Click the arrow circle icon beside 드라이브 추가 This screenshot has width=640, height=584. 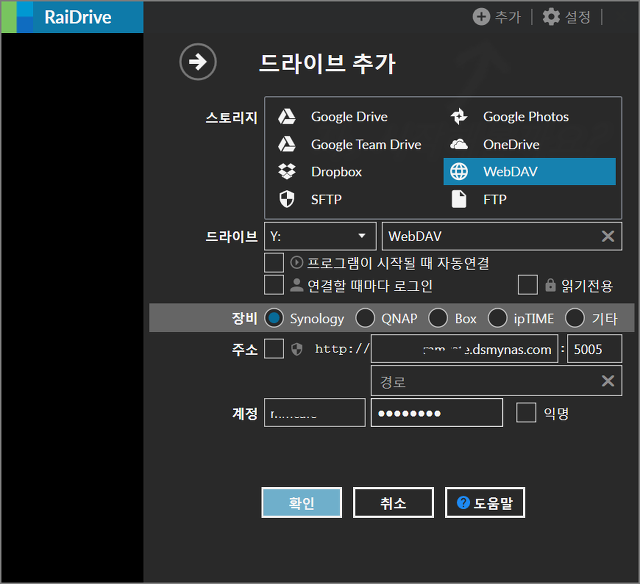198,62
